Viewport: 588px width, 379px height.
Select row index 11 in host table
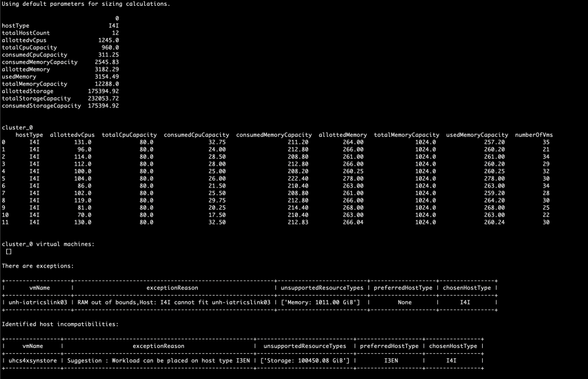[6, 222]
